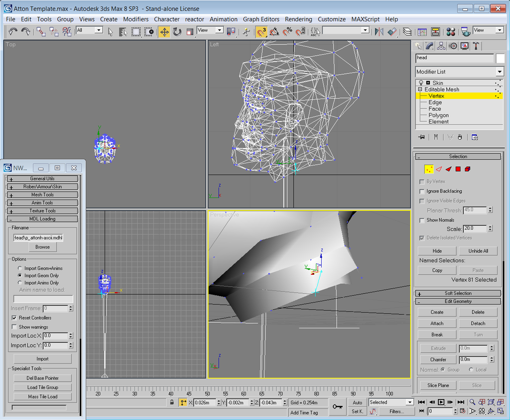Open the Layer Manager
The image size is (510, 420).
click(x=407, y=31)
